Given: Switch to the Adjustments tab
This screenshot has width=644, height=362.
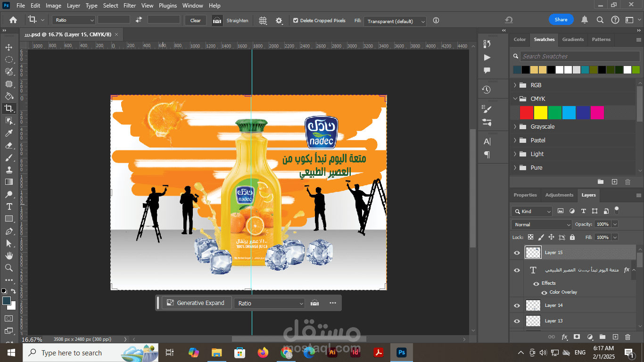Looking at the screenshot, I should [559, 195].
